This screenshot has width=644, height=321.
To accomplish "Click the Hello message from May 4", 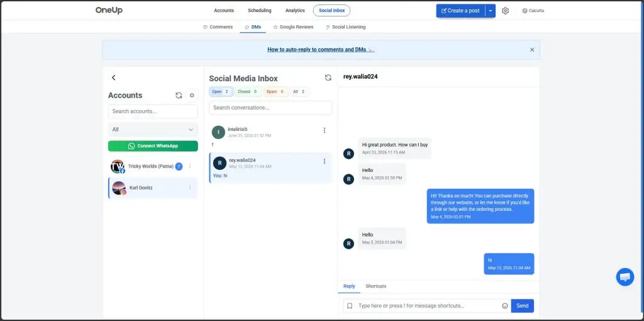I will [x=382, y=174].
